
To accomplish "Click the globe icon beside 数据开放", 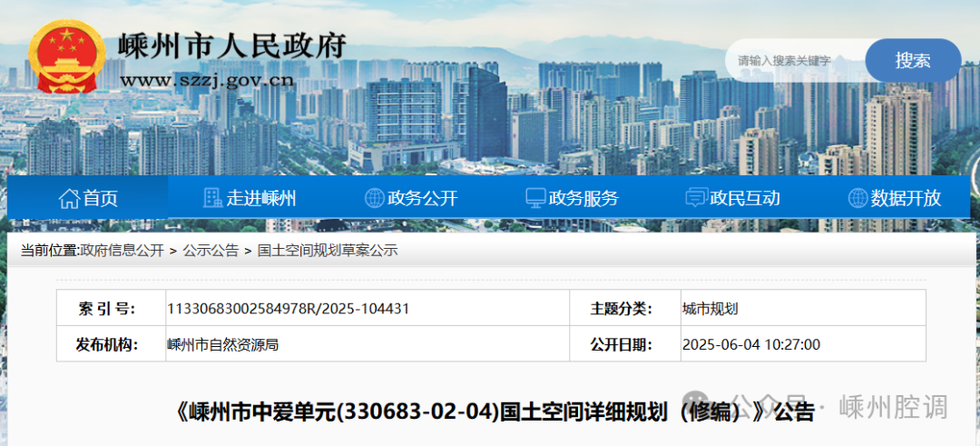I will tap(857, 198).
